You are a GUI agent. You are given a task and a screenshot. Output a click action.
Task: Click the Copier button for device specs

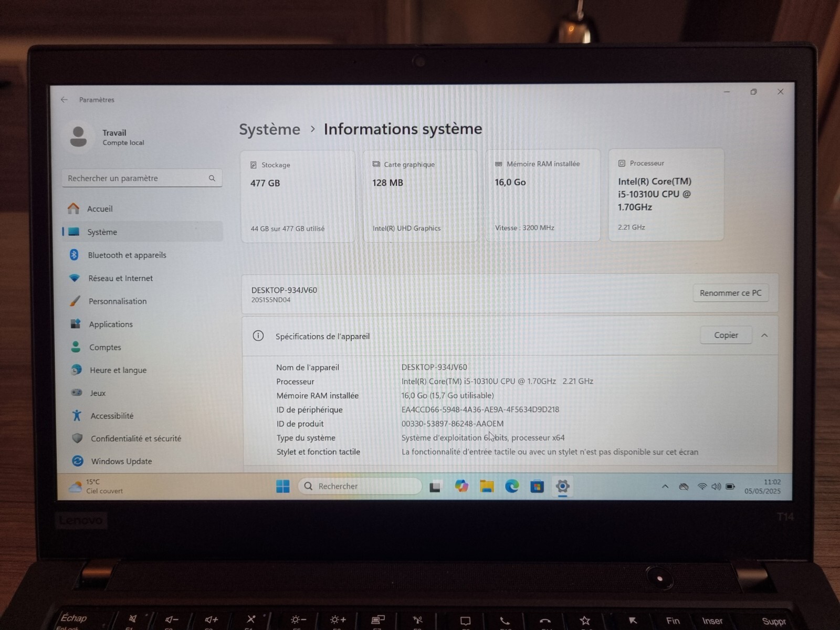click(726, 335)
